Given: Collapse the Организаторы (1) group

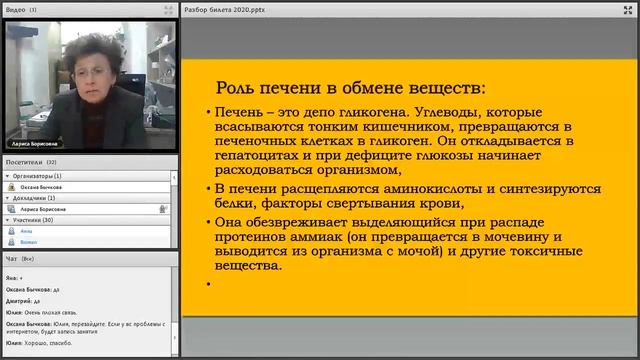Looking at the screenshot, I should pyautogui.click(x=7, y=176).
